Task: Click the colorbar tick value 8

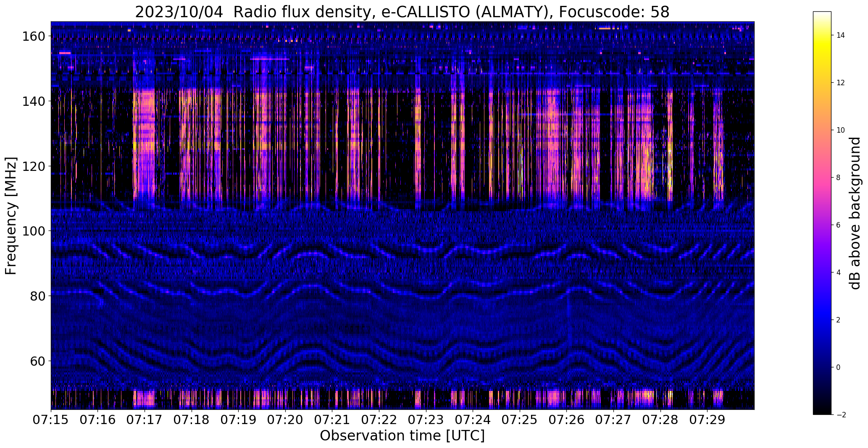Action: pyautogui.click(x=839, y=178)
